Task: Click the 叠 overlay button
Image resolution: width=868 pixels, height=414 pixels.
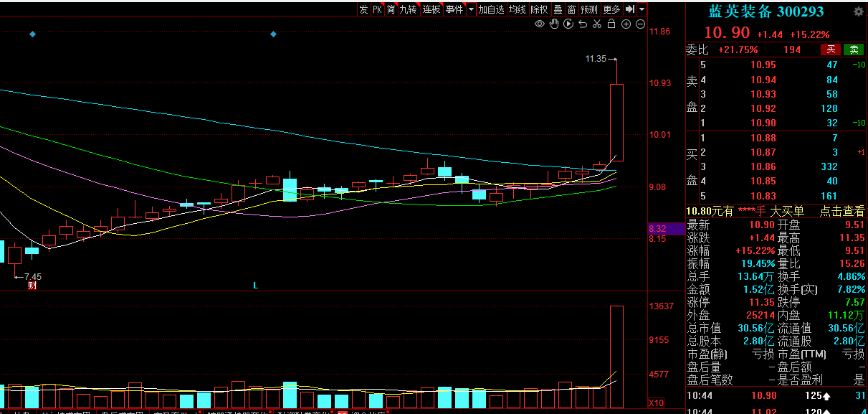Action: tap(558, 9)
